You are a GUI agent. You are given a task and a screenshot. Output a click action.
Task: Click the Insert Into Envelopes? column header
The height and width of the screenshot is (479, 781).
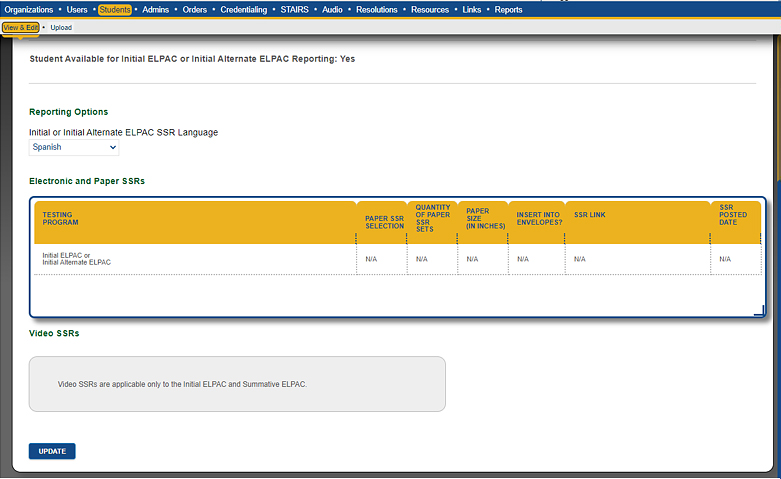click(537, 222)
